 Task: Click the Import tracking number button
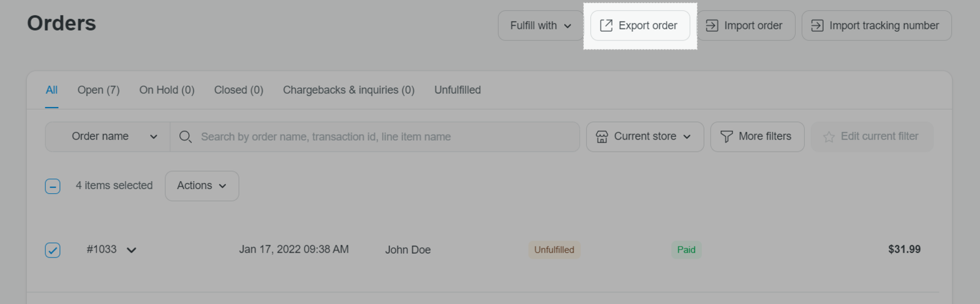(x=876, y=26)
